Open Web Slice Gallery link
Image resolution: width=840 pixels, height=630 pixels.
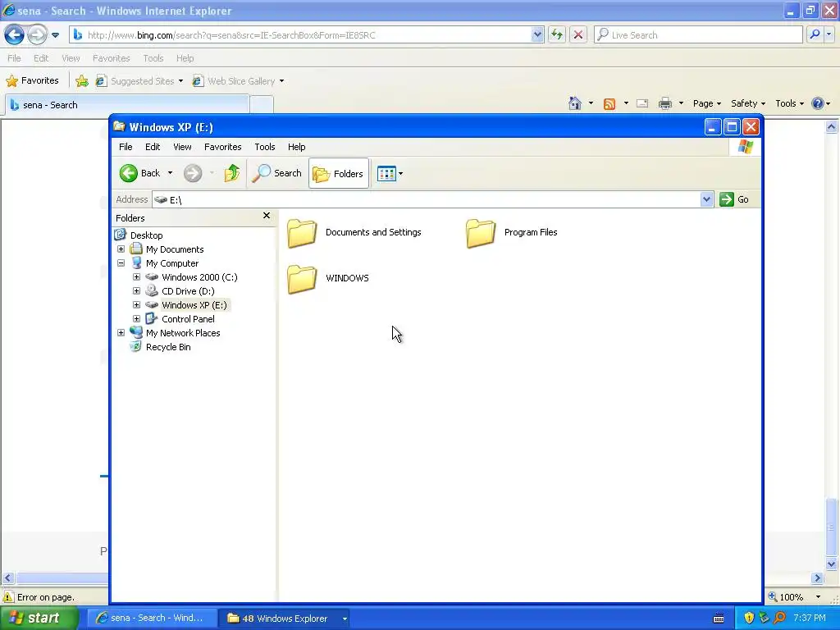238,81
